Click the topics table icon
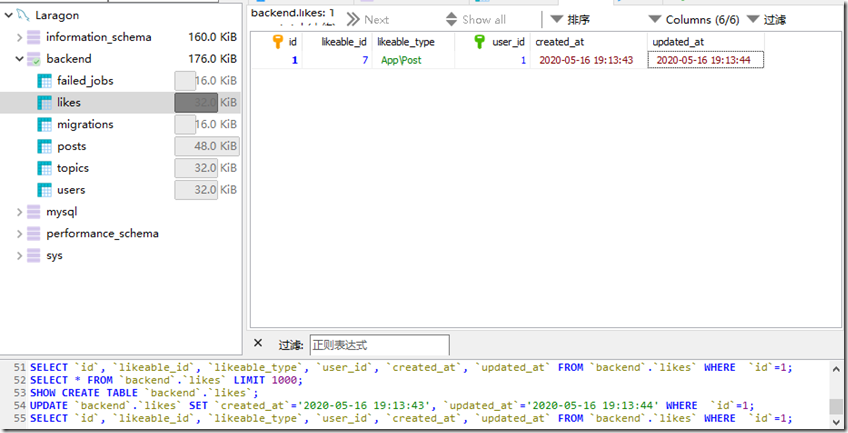 point(44,168)
